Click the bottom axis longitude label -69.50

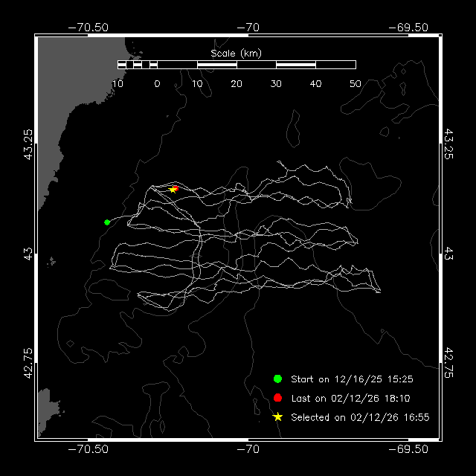(408, 449)
